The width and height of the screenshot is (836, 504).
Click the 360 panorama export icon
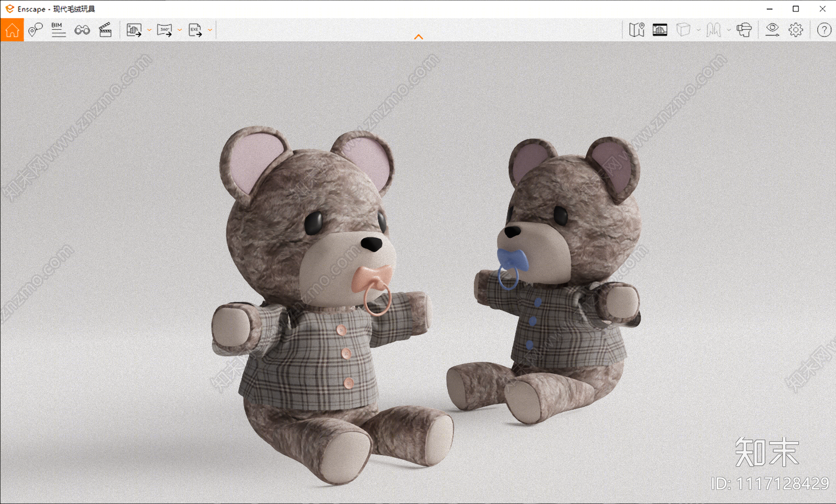pos(165,30)
